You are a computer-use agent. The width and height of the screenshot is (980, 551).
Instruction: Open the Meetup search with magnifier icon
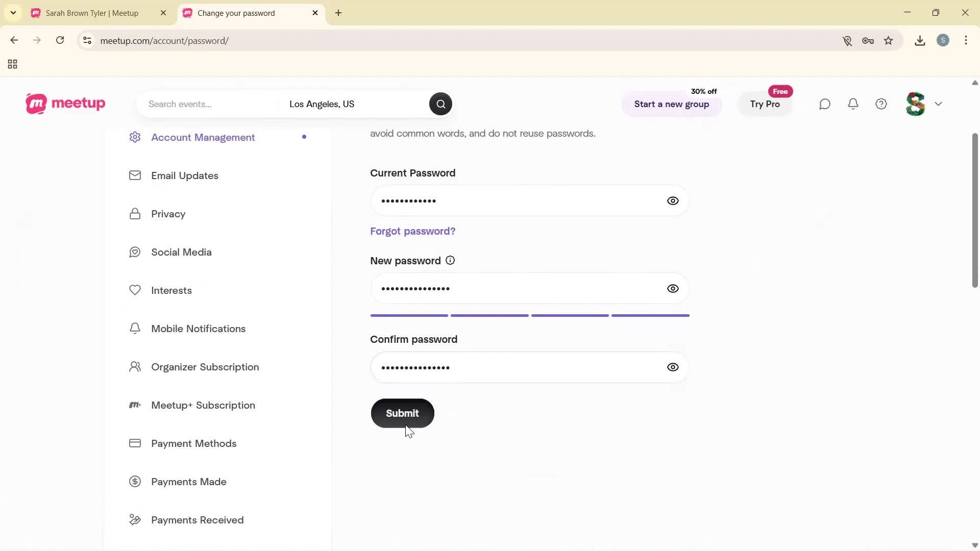tap(440, 104)
